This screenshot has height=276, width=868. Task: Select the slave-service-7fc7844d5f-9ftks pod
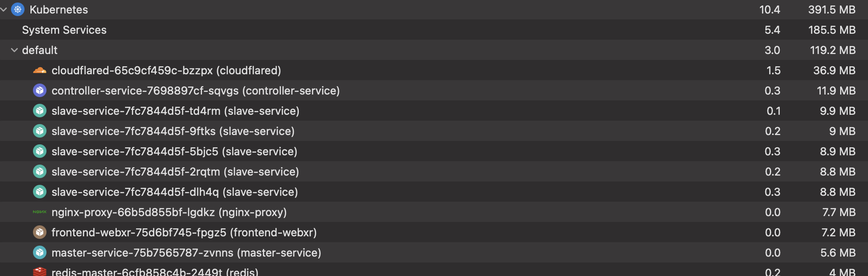click(x=173, y=131)
